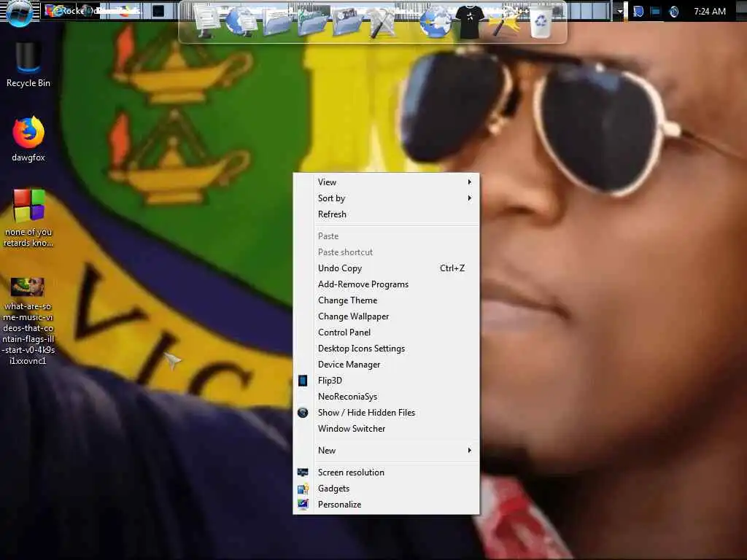Click the Sort by submenu arrow
Viewport: 747px width, 560px height.
pyautogui.click(x=469, y=198)
